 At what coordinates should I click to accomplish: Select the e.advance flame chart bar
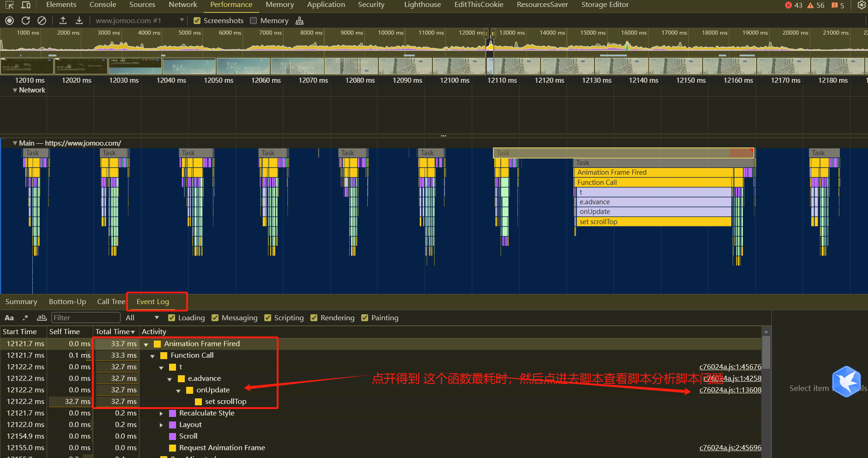[654, 202]
